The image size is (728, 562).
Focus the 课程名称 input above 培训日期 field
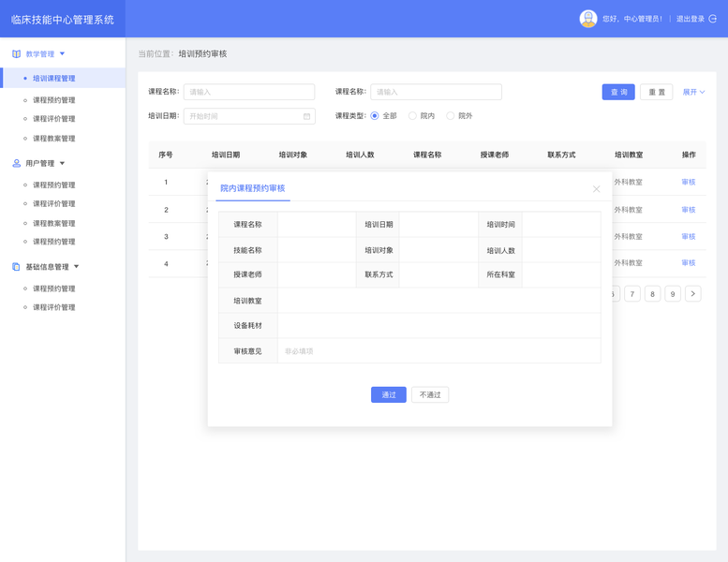tap(249, 92)
